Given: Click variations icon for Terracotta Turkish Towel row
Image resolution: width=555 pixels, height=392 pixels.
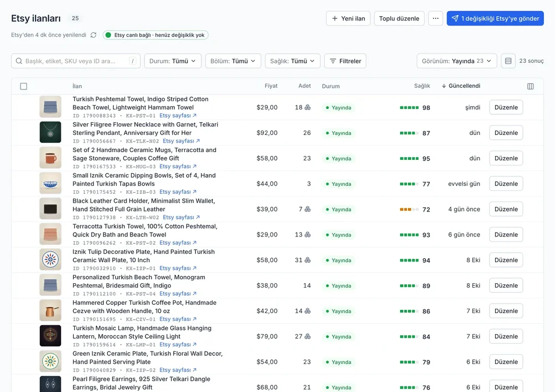Looking at the screenshot, I should 307,235.
